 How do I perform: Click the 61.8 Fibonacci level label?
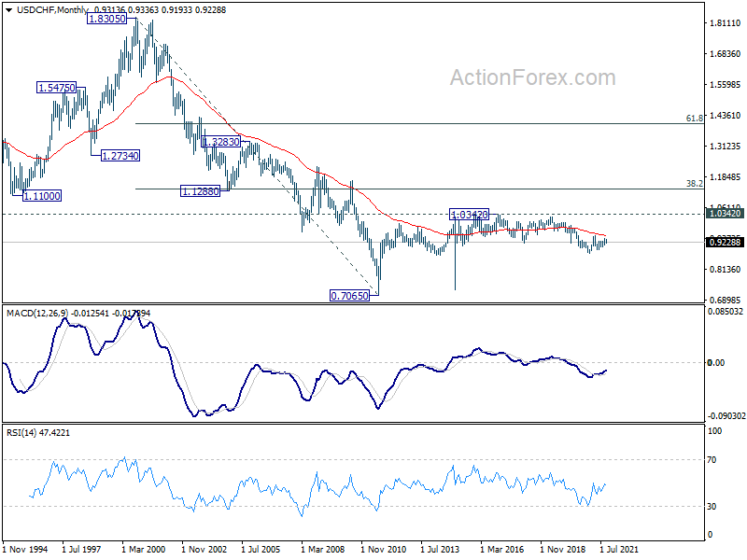(694, 119)
